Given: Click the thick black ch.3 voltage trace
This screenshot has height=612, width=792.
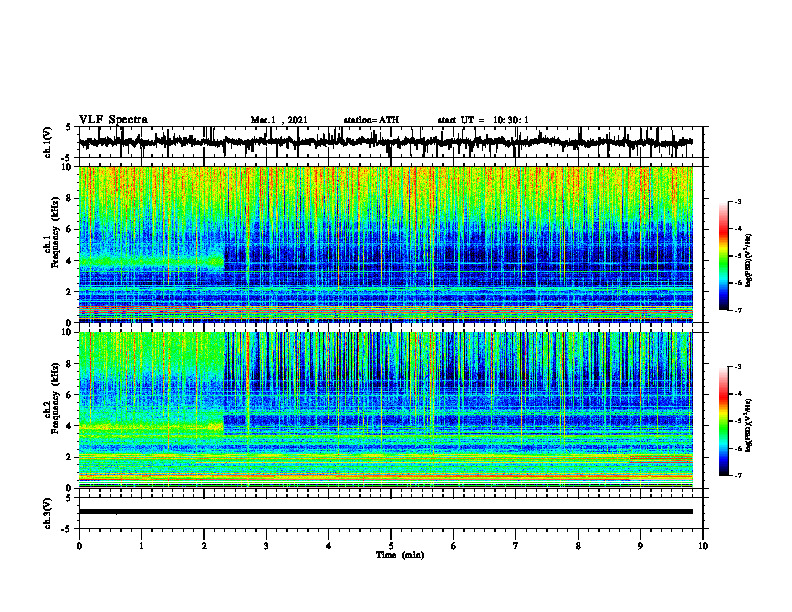Looking at the screenshot, I should pyautogui.click(x=385, y=512).
